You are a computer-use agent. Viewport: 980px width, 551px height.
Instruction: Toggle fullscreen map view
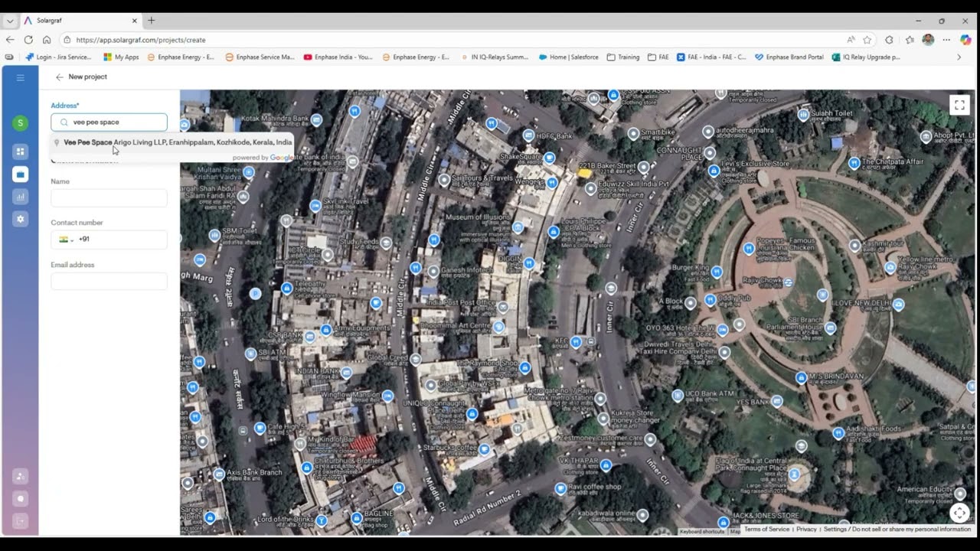959,105
